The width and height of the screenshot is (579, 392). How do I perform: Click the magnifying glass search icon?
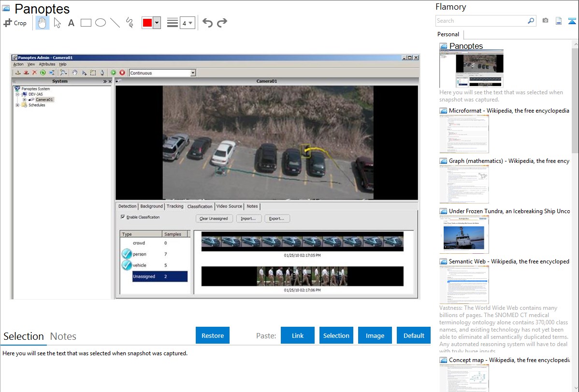coord(531,21)
